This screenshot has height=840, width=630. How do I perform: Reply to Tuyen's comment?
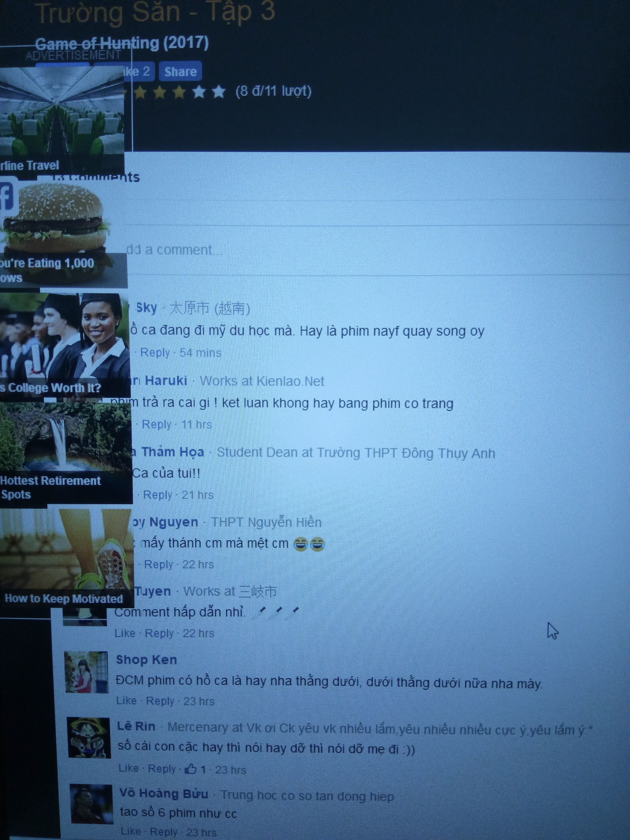pyautogui.click(x=159, y=633)
